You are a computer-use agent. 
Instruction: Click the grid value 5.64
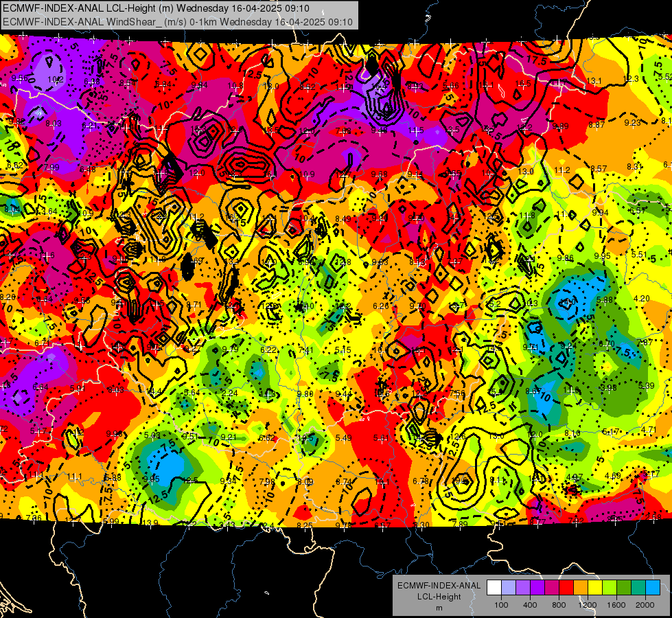[192, 392]
